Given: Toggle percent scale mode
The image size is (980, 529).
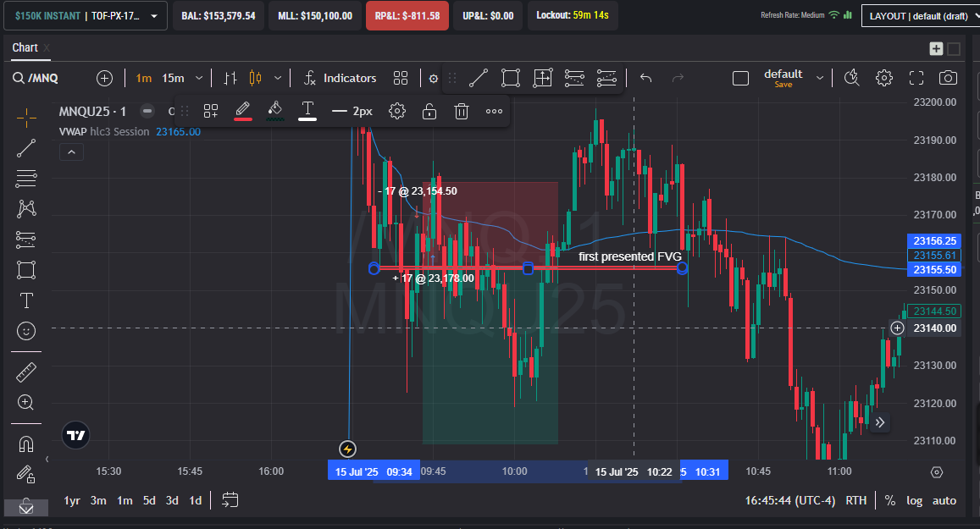Looking at the screenshot, I should 890,500.
